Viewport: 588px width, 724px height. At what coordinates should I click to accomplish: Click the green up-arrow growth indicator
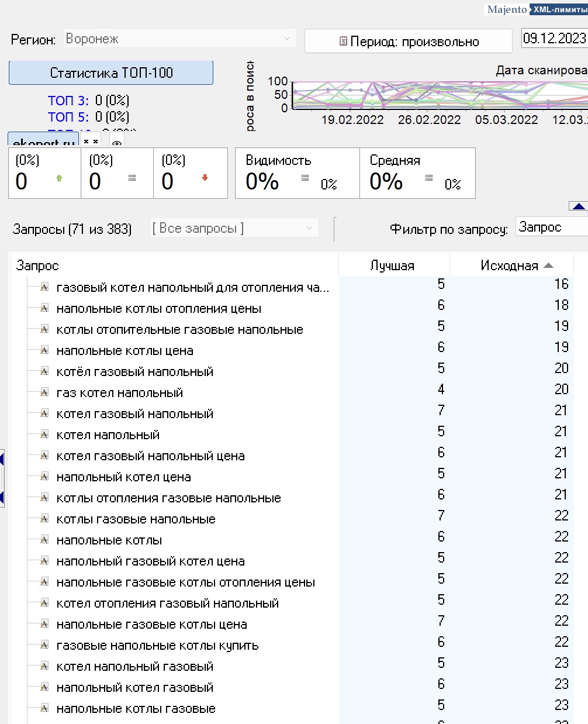(x=59, y=178)
